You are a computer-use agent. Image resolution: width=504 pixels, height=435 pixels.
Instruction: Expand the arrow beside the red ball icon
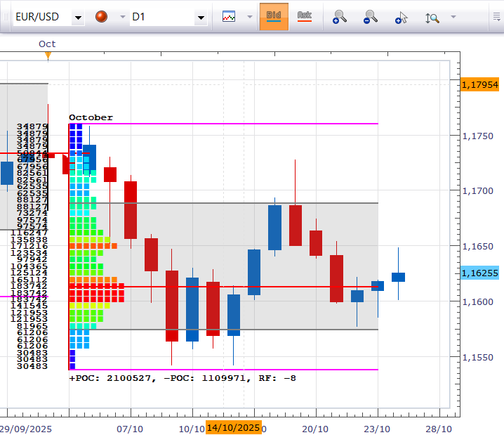coord(122,17)
